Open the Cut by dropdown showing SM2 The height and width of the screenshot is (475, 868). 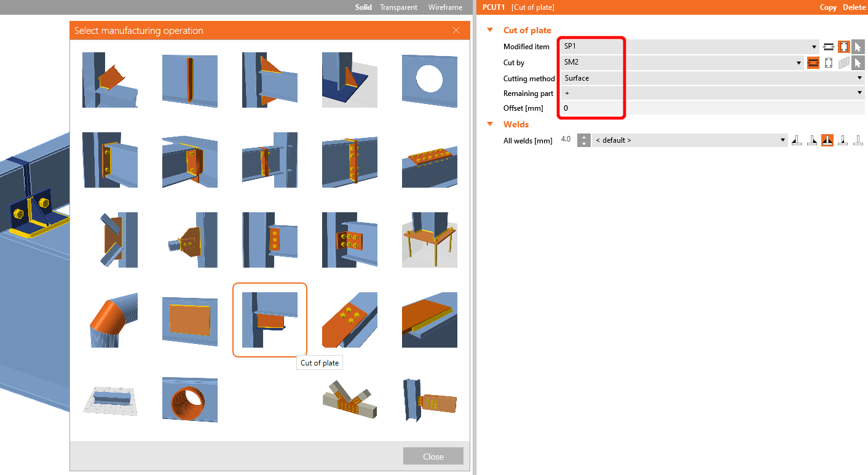click(x=682, y=62)
